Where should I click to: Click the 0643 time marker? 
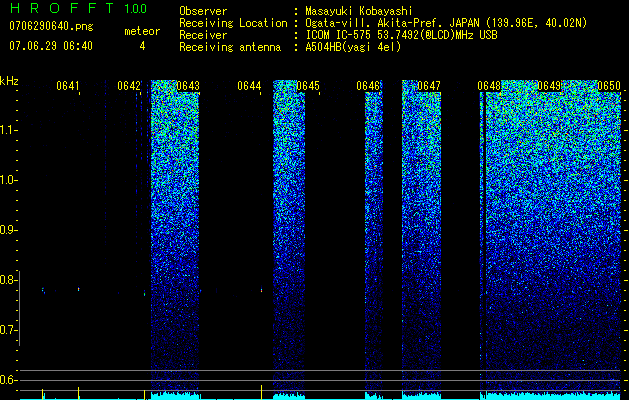click(188, 86)
